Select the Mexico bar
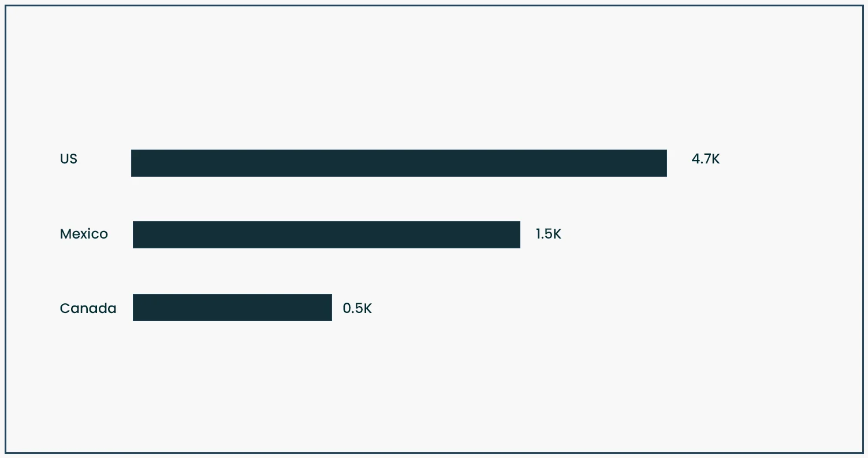The image size is (868, 458). point(326,234)
